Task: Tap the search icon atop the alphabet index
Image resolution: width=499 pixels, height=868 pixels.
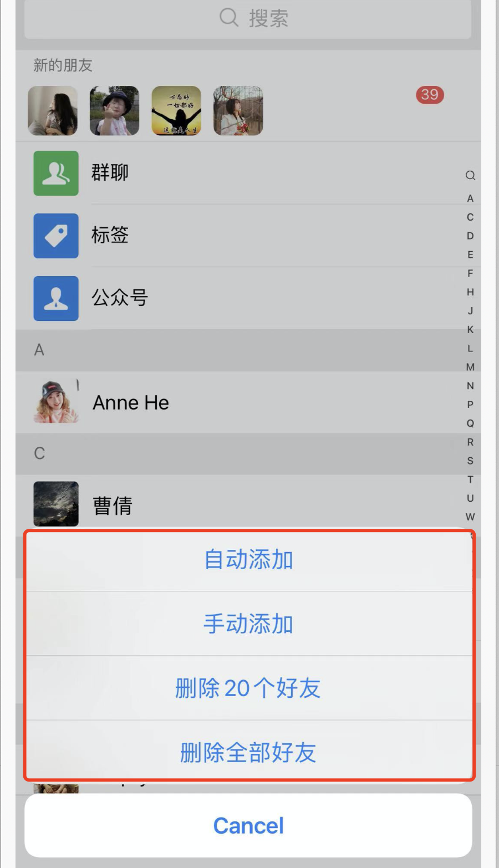Action: point(470,176)
